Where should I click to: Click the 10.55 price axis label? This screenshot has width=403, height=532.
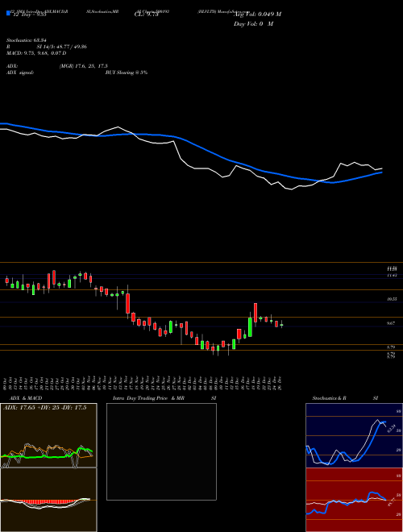(392, 299)
